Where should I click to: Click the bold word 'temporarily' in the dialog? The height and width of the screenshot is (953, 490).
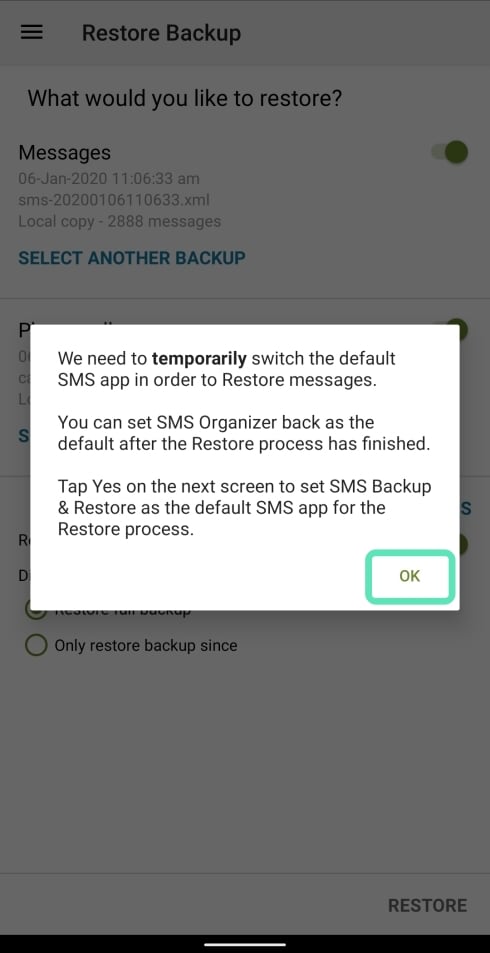[x=199, y=359]
